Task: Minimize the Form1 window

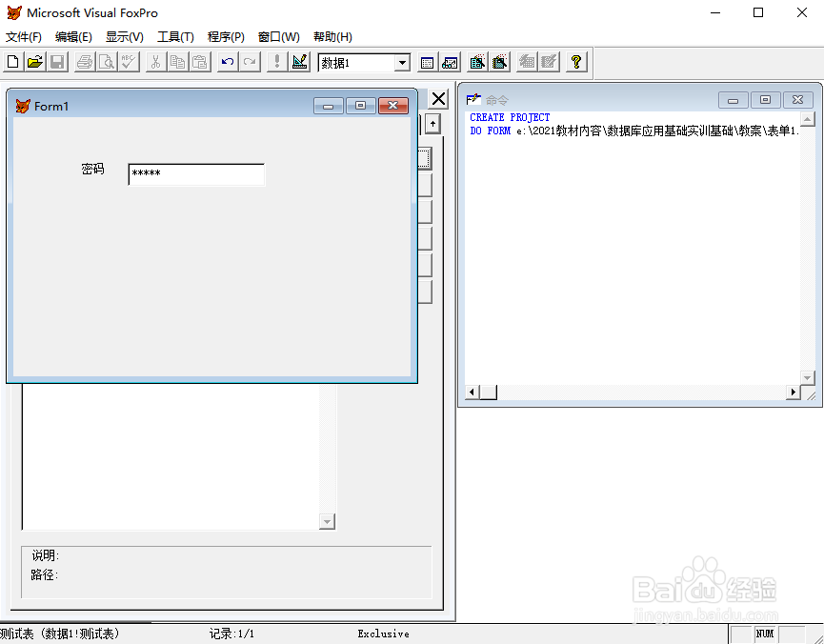Action: point(329,106)
